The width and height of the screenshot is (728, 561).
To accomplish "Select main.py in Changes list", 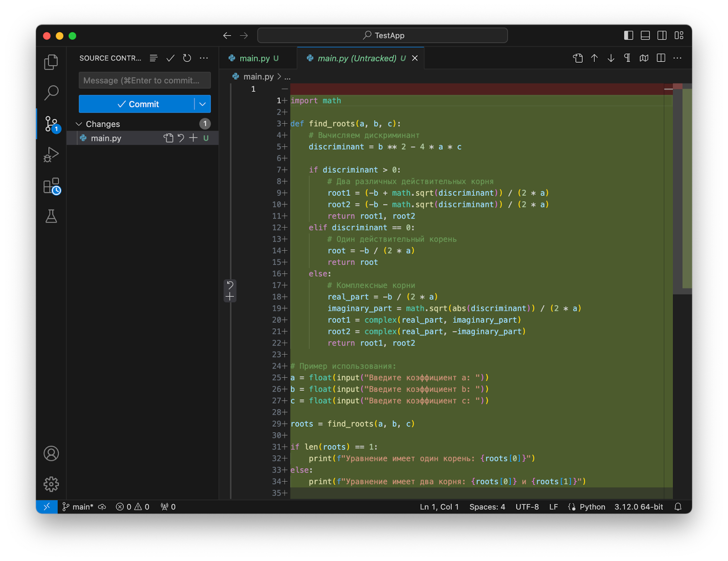I will (142, 138).
